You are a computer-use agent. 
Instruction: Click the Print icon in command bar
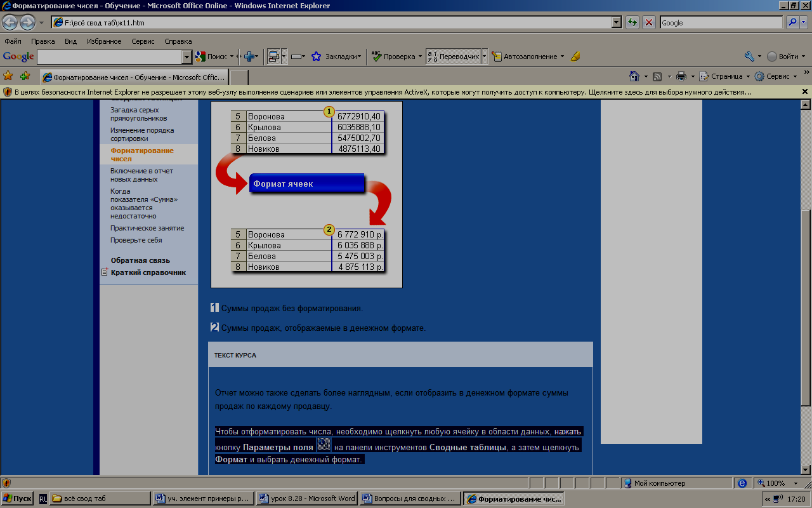point(681,76)
